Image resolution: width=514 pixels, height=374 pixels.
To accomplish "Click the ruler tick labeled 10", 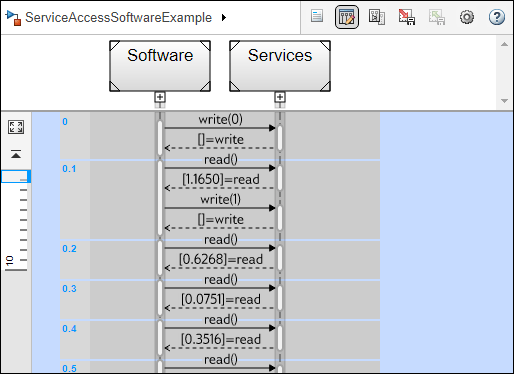I will click(x=10, y=260).
